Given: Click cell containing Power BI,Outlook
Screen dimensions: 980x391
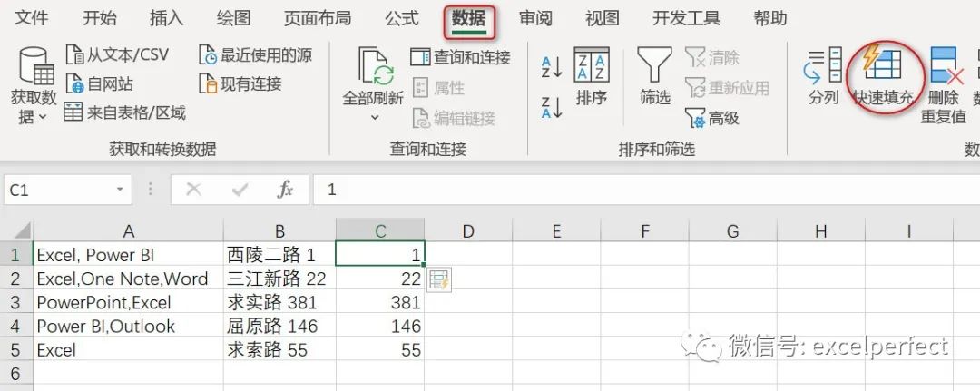Looking at the screenshot, I should 128,326.
